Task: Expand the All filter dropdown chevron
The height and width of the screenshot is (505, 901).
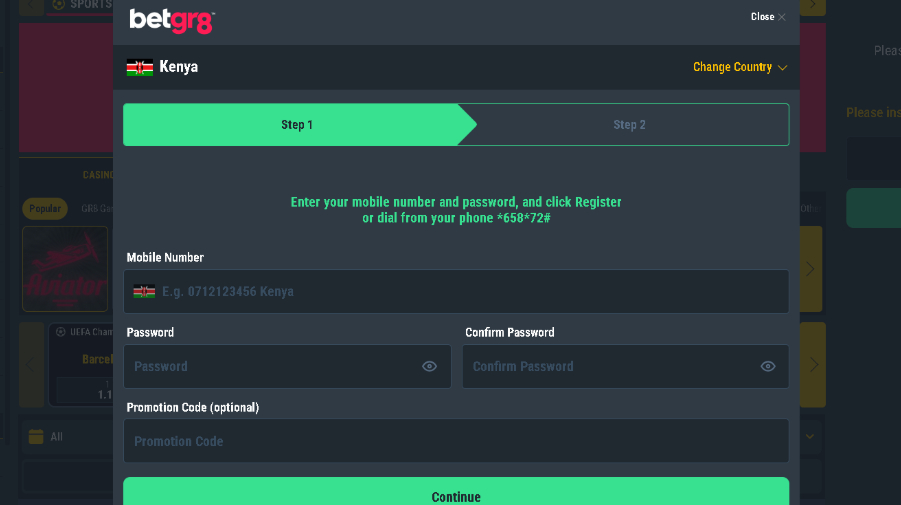Action: coord(810,437)
